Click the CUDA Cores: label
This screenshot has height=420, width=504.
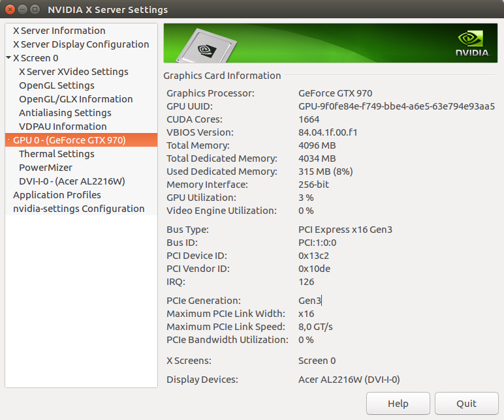coord(195,119)
